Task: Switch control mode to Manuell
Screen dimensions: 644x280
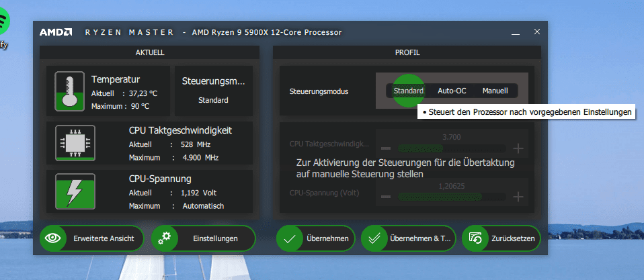Action: pyautogui.click(x=495, y=91)
